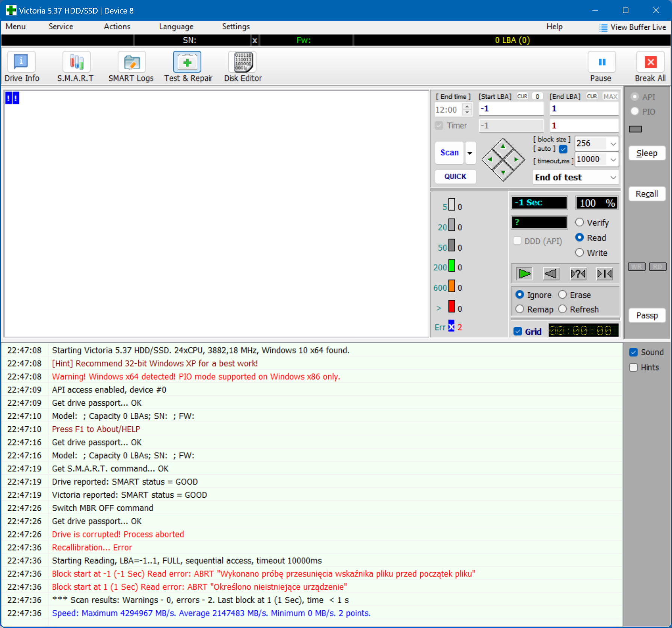Enable the Hints checkbox
The width and height of the screenshot is (672, 628).
634,367
